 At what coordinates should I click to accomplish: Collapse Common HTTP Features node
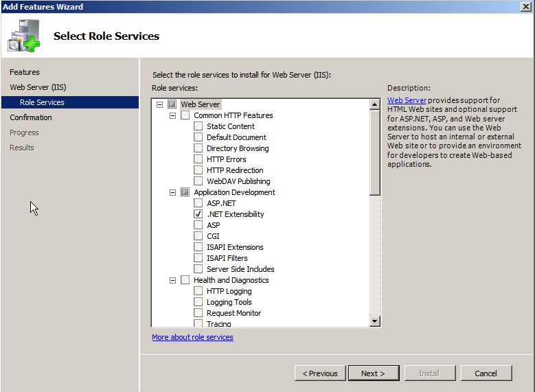coord(172,115)
